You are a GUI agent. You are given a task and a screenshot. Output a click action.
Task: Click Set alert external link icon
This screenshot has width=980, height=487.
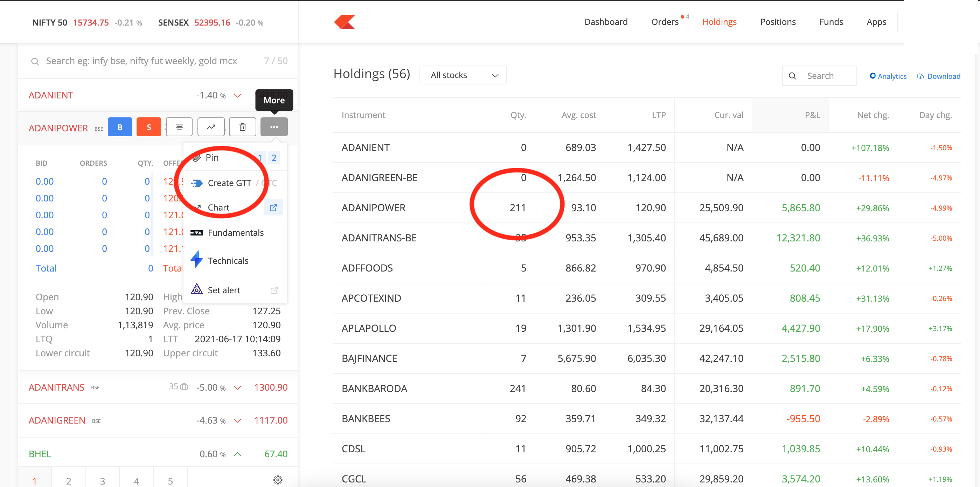pos(274,290)
